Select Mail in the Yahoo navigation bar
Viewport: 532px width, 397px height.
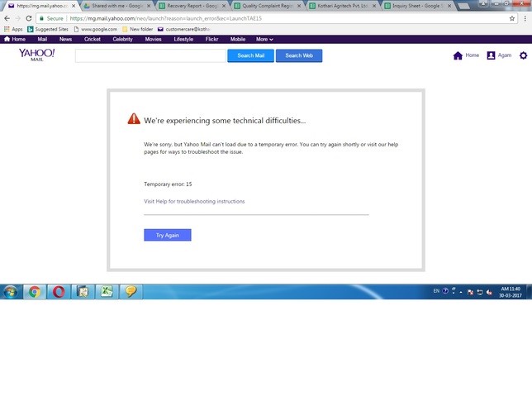42,39
